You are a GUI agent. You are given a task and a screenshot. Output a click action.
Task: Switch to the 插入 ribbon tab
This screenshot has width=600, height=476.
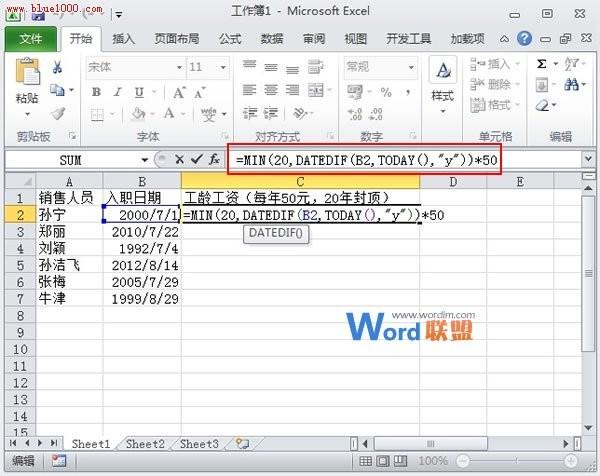tap(123, 39)
